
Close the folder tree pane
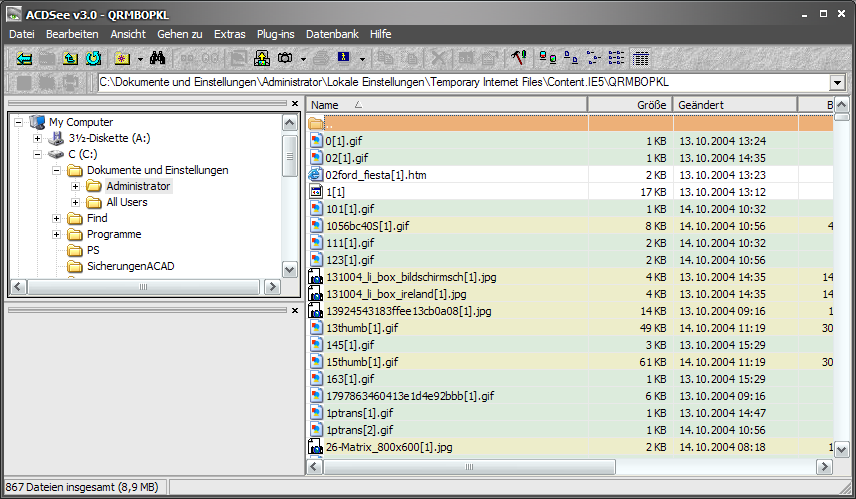tap(295, 103)
